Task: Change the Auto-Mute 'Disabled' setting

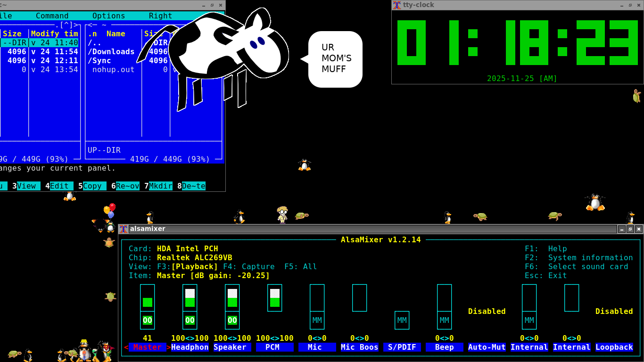Action: (487, 311)
